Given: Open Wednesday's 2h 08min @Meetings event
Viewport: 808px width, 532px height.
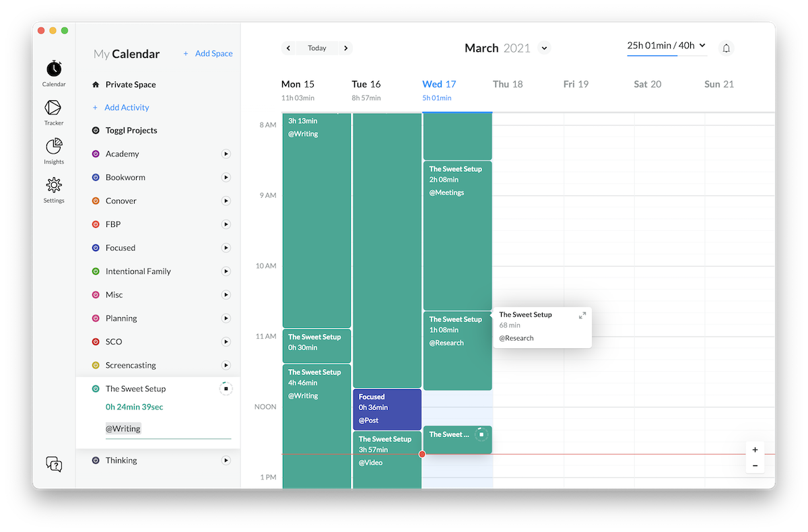Looking at the screenshot, I should click(457, 236).
